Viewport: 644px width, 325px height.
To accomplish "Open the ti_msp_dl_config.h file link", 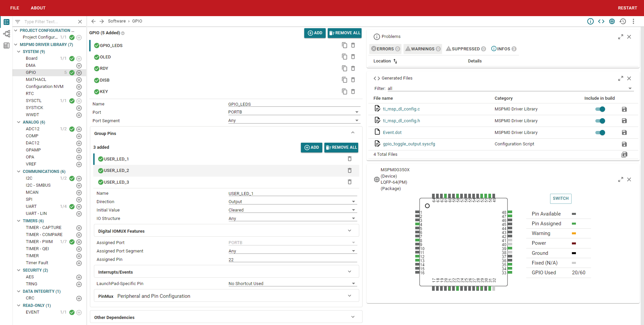I will pos(401,121).
